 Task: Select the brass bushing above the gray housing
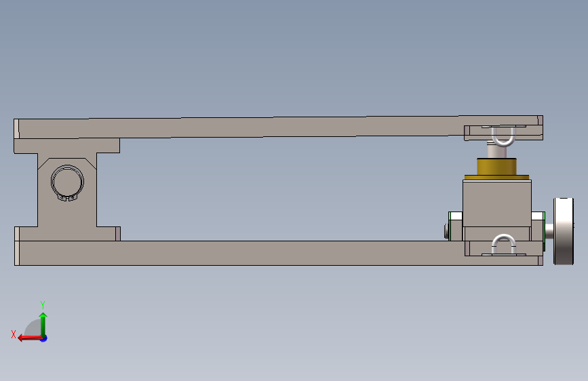pos(497,169)
